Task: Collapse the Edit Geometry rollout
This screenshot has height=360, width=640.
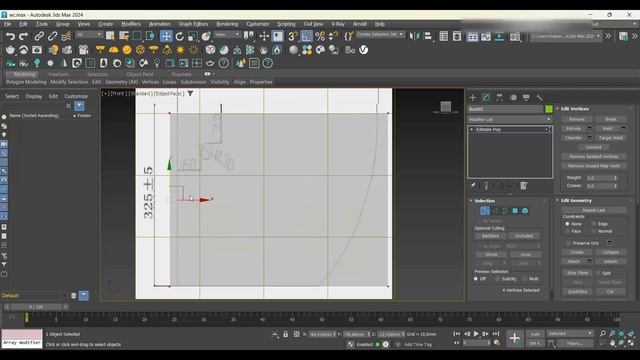Action: click(x=558, y=200)
